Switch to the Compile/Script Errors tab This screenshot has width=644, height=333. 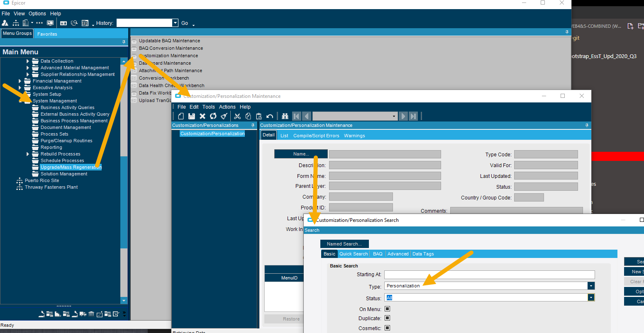point(316,136)
